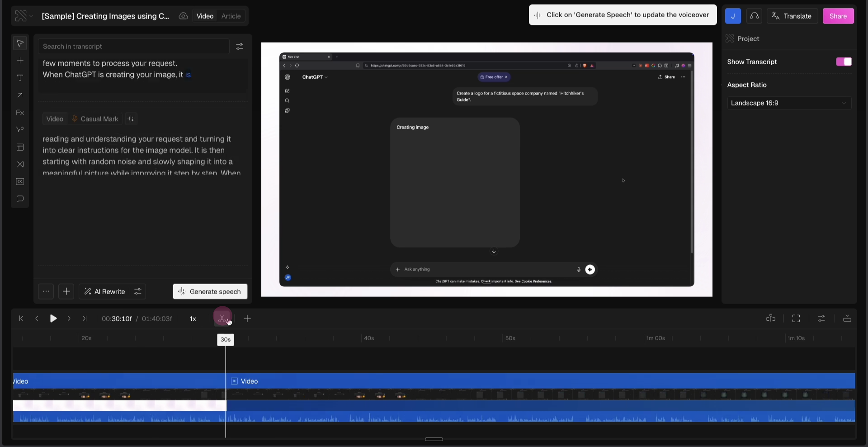The image size is (868, 447).
Task: Open the Aspect Ratio Landscape 16:9 dropdown
Action: (x=789, y=103)
